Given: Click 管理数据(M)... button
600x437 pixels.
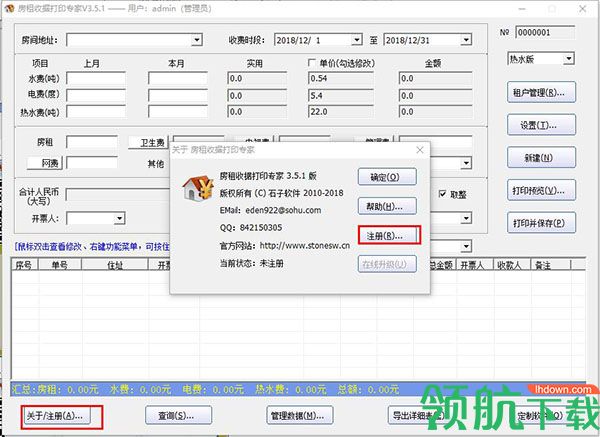Looking at the screenshot, I should 300,416.
